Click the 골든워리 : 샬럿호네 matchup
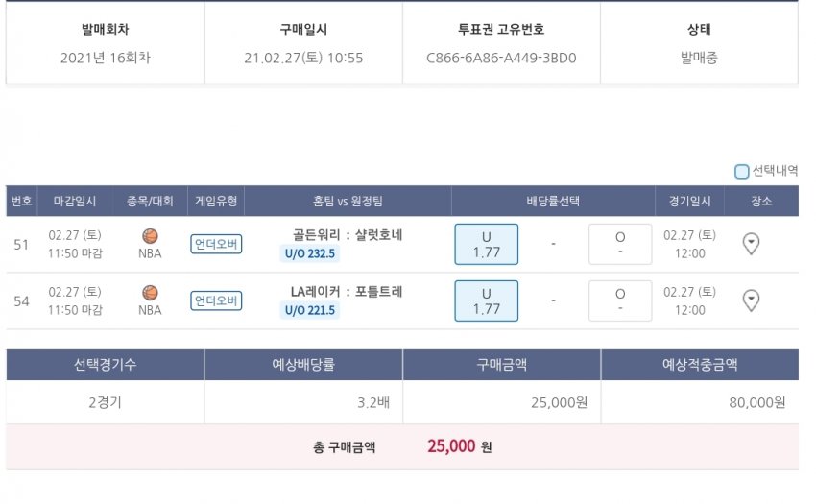 coord(347,235)
